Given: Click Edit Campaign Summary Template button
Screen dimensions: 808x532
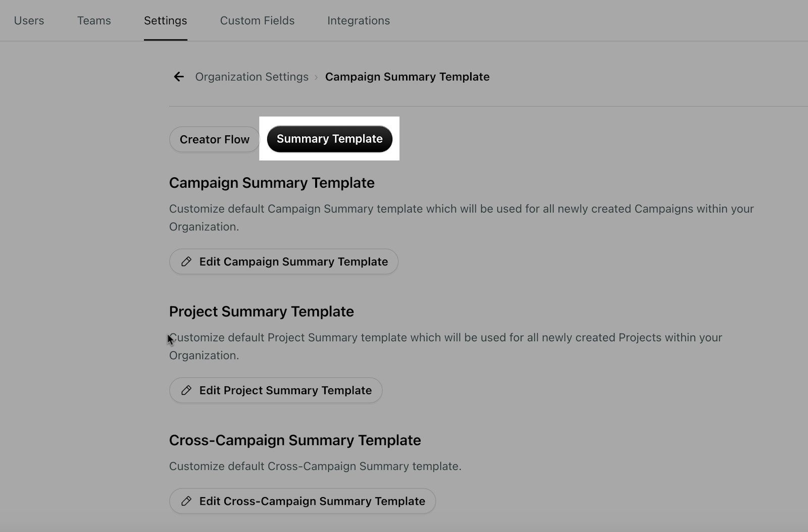Looking at the screenshot, I should pyautogui.click(x=284, y=261).
